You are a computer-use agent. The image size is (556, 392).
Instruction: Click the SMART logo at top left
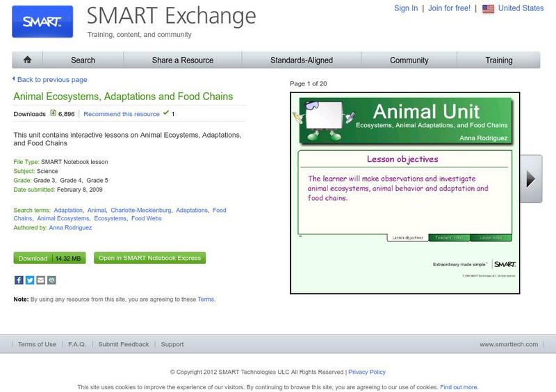pos(42,22)
